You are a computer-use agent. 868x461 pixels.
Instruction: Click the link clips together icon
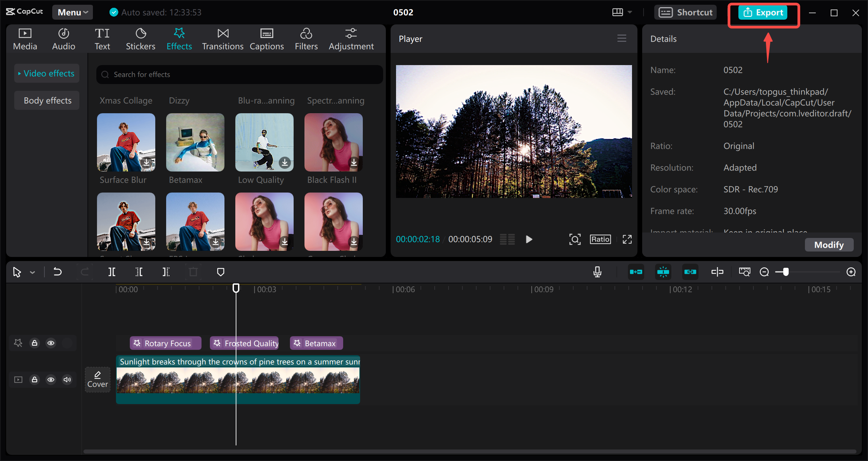(689, 272)
